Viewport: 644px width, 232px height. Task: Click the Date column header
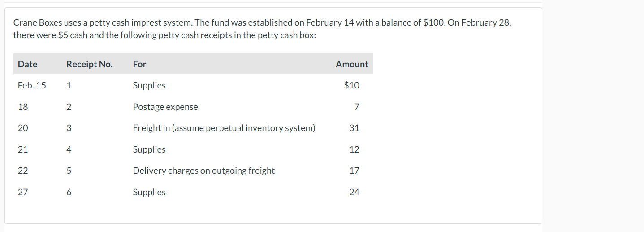coord(27,64)
